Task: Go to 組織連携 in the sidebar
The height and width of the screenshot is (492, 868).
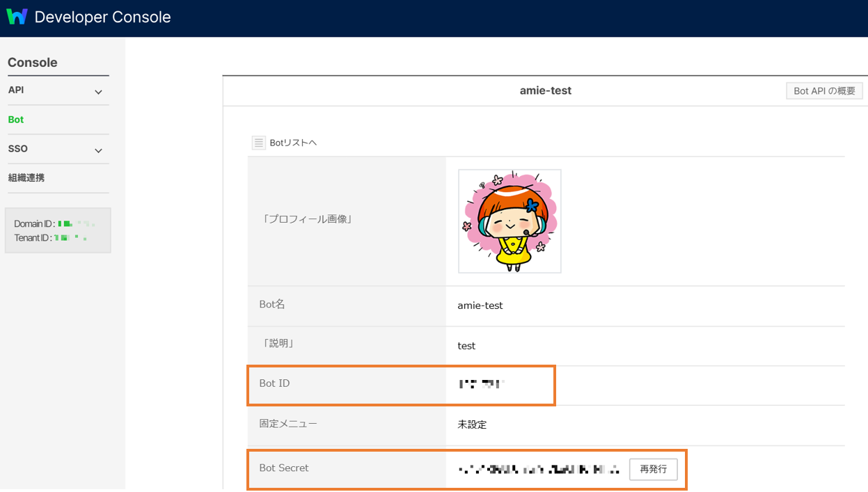Action: tap(26, 178)
